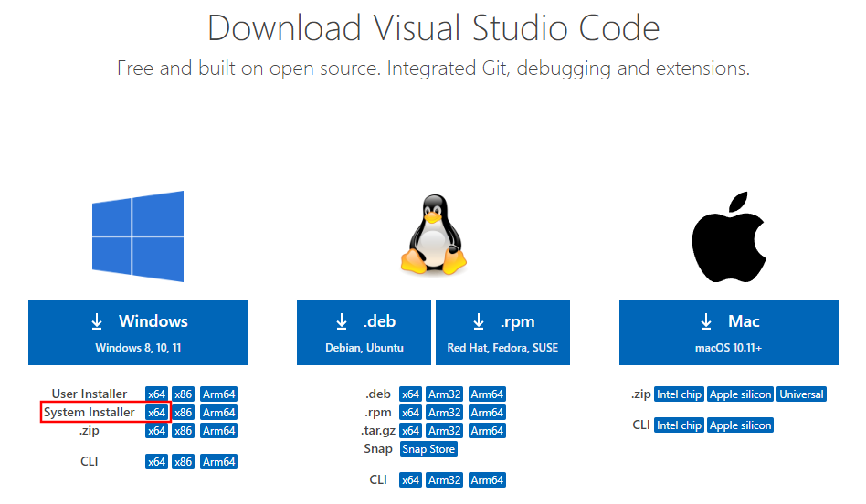Open the Snap Store link
This screenshot has width=866, height=504.
[428, 449]
